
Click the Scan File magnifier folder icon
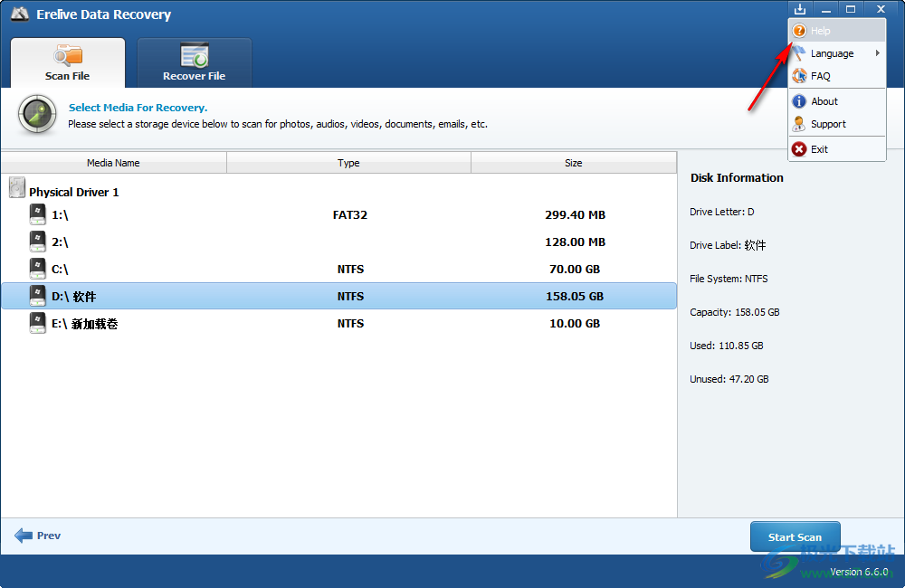tap(68, 55)
